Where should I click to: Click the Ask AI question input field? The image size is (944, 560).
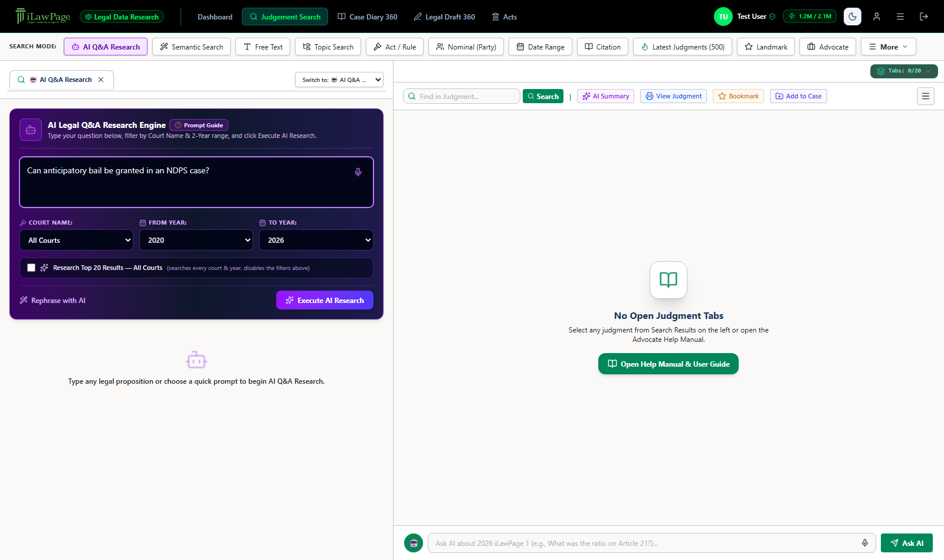coord(652,543)
